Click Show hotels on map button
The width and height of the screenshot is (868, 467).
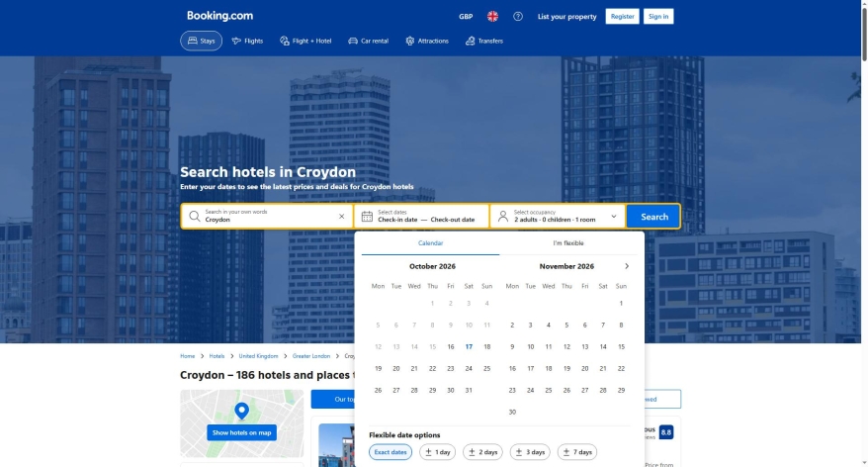tap(242, 432)
